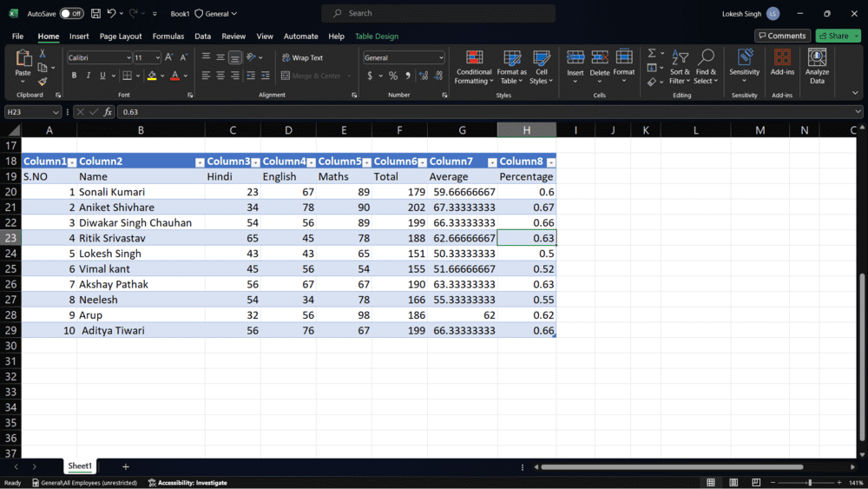Open the Comments pane button
Image resolution: width=868 pixels, height=489 pixels.
(782, 36)
